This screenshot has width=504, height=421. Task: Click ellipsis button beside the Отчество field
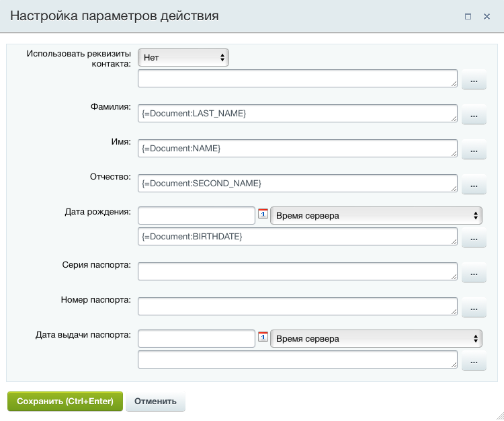tap(474, 185)
